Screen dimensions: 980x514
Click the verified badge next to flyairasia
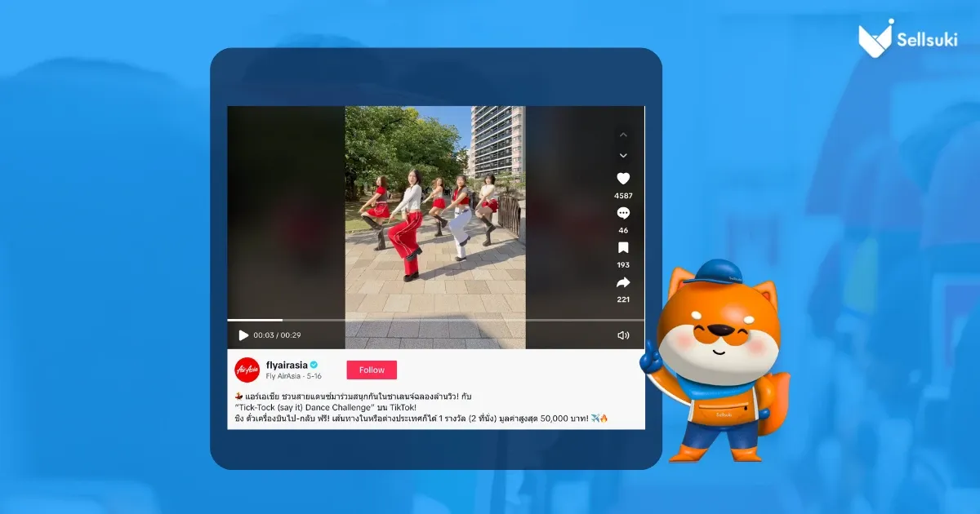coord(314,365)
